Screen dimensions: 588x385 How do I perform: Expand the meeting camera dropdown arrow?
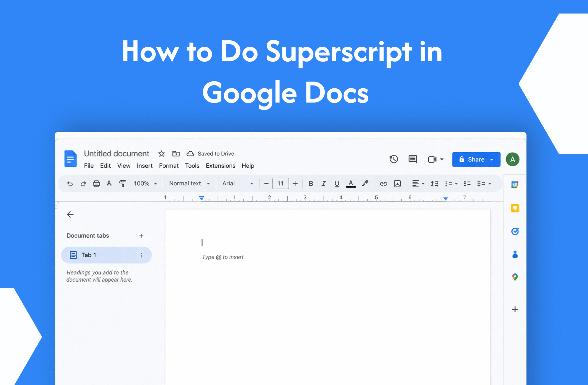tap(442, 159)
